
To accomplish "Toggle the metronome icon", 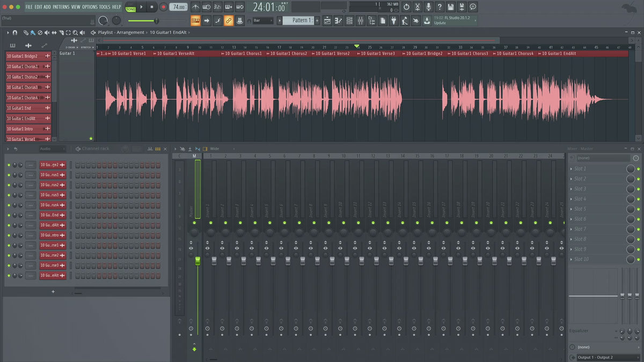I will click(195, 7).
